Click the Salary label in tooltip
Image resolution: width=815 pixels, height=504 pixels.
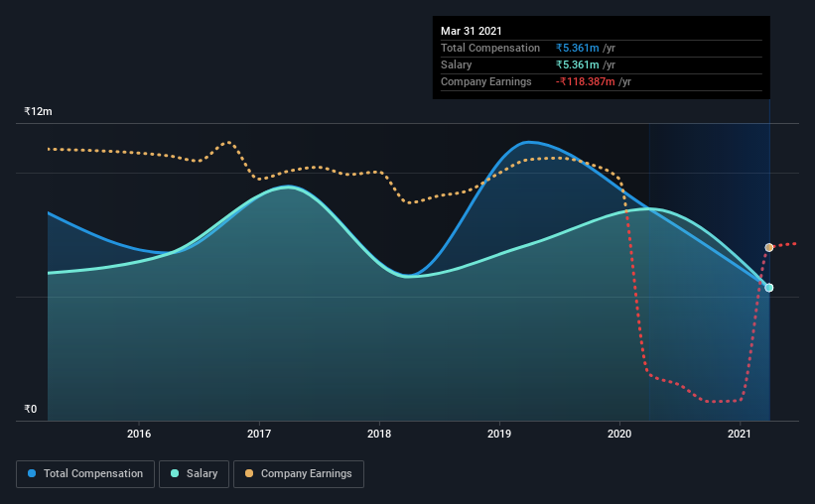click(x=456, y=64)
